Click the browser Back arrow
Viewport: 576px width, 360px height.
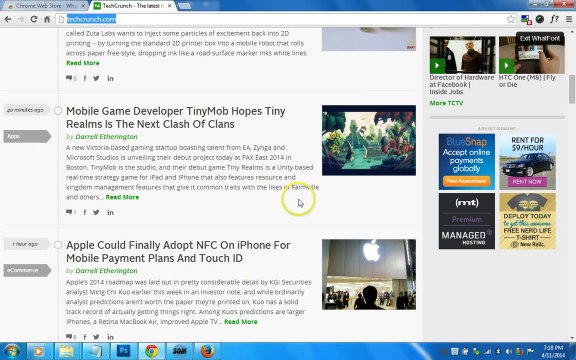point(8,19)
